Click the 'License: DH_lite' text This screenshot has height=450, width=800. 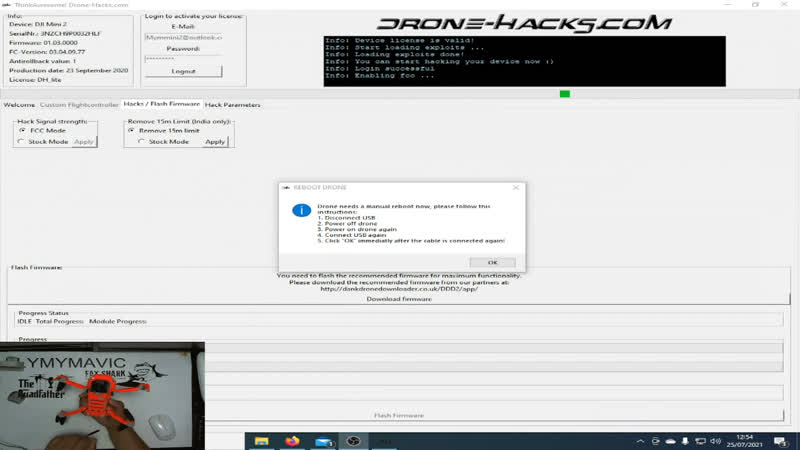point(35,80)
